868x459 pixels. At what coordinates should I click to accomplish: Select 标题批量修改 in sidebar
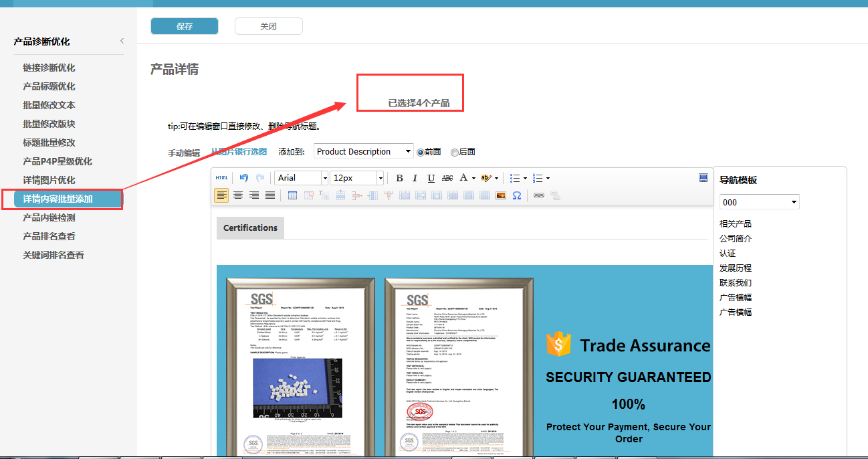tap(49, 143)
